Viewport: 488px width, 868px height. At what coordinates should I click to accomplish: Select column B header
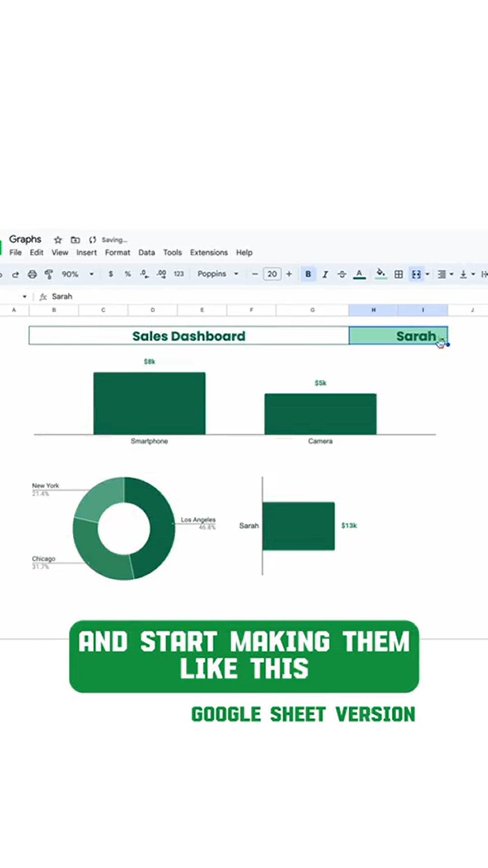click(x=54, y=310)
